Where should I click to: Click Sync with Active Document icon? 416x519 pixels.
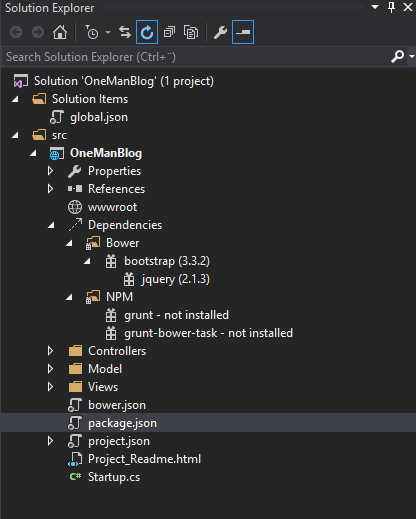click(125, 32)
